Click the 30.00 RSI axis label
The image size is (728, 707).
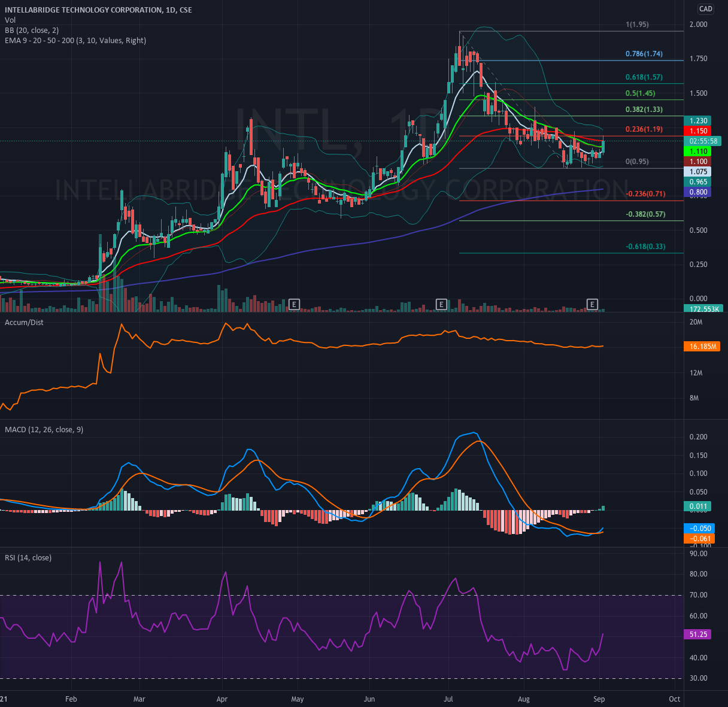tap(699, 678)
